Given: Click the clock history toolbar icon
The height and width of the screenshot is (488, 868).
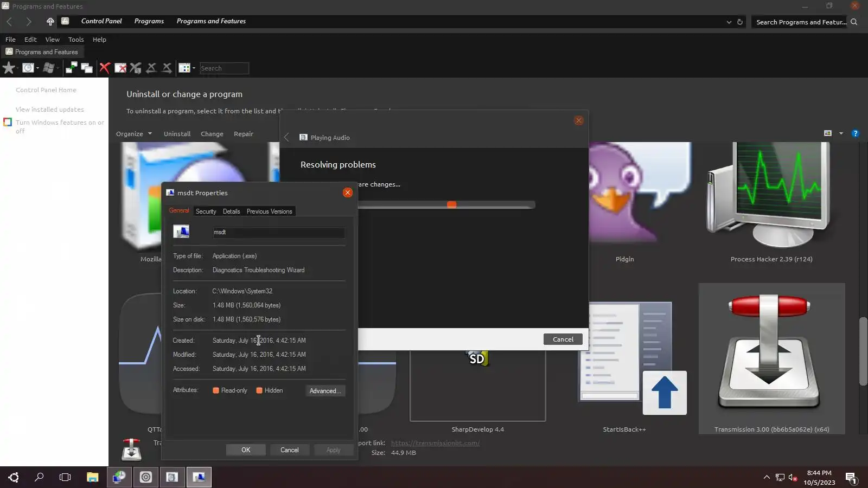Looking at the screenshot, I should [x=28, y=68].
